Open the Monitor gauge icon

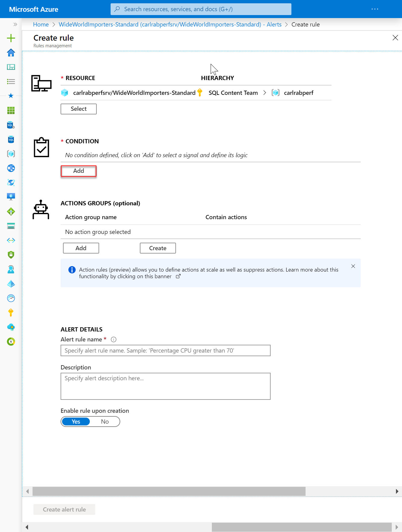[x=11, y=298]
